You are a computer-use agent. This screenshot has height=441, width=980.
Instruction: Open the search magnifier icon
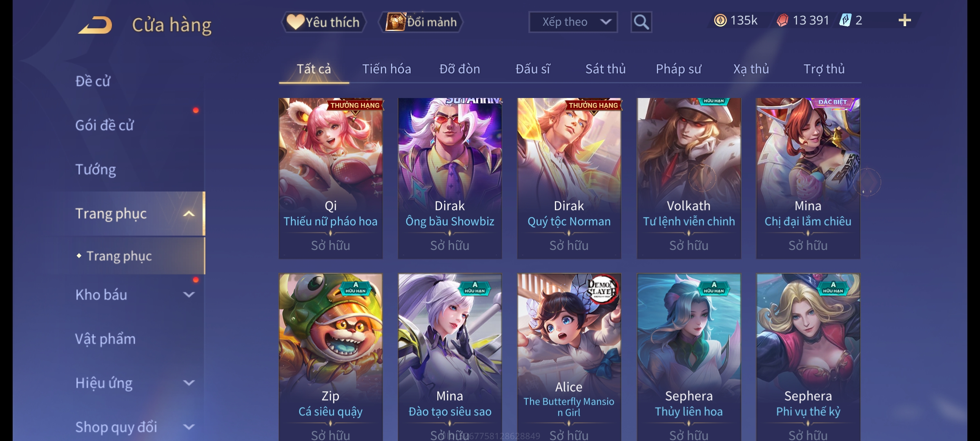pyautogui.click(x=641, y=22)
